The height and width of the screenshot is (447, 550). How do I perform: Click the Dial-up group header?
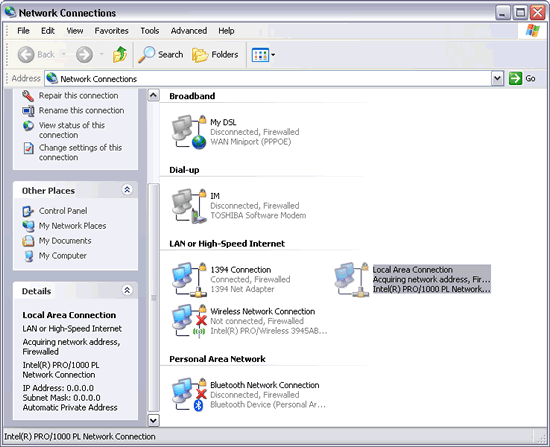[184, 170]
